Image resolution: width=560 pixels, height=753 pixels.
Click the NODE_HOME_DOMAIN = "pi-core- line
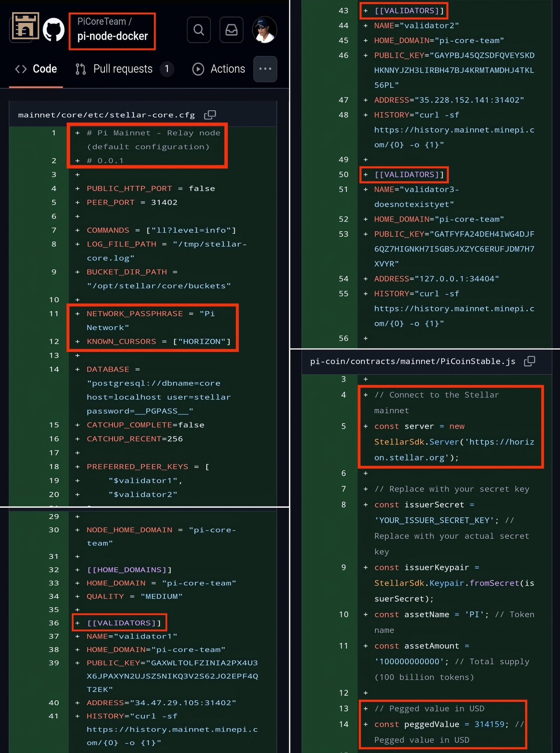pos(161,530)
